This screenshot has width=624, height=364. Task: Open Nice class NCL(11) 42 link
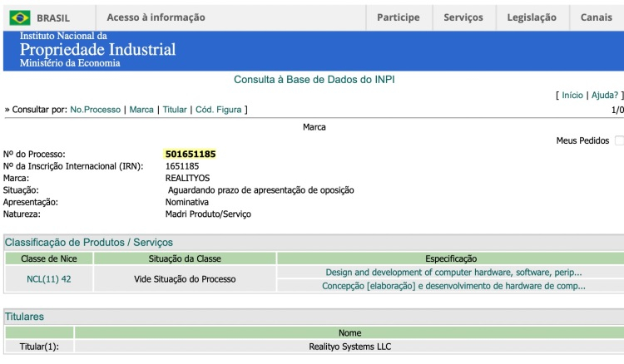49,279
